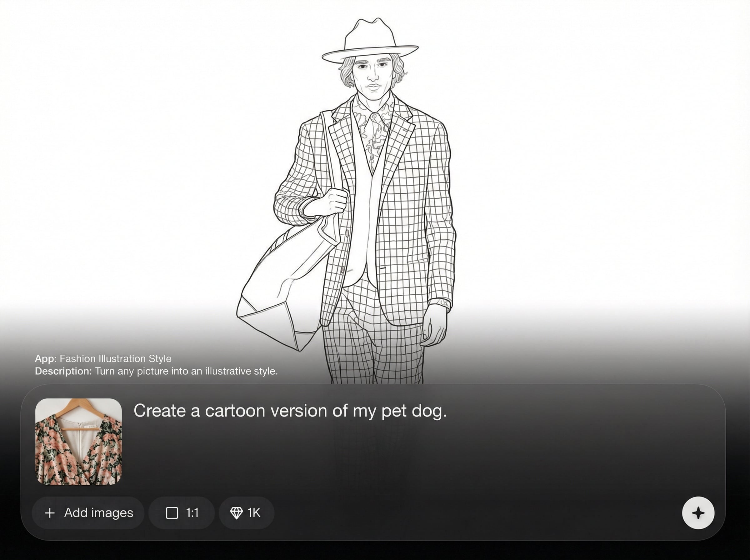The width and height of the screenshot is (750, 560).
Task: Place cursor on the word 'dog.' in prompt
Action: 429,411
